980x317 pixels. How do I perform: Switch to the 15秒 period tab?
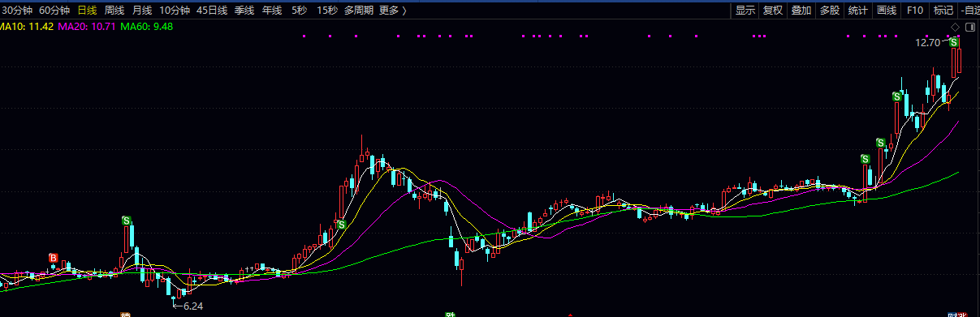(327, 11)
